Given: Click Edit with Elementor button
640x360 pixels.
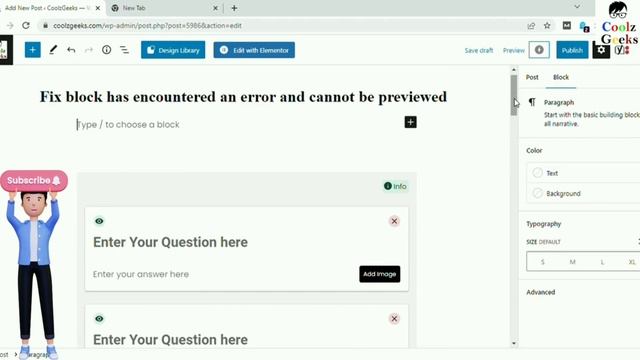Looking at the screenshot, I should pos(254,50).
